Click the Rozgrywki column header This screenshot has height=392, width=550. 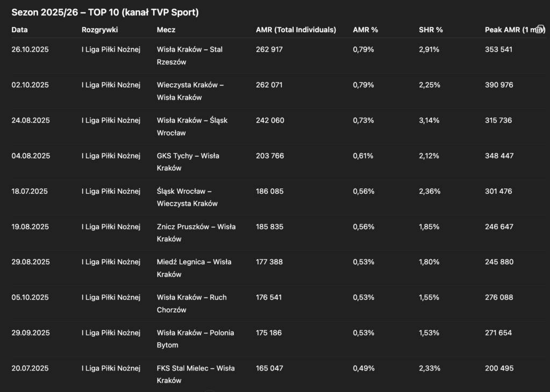[x=100, y=30]
